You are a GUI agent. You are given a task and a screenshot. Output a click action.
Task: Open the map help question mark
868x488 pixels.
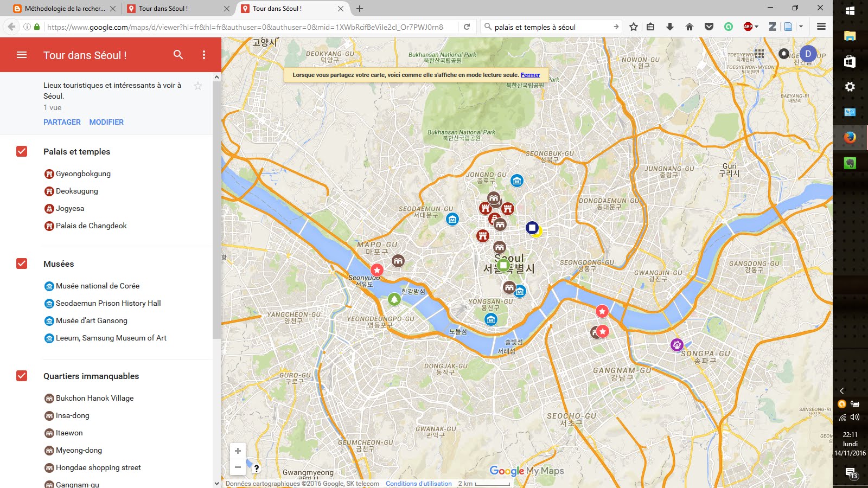pyautogui.click(x=257, y=468)
